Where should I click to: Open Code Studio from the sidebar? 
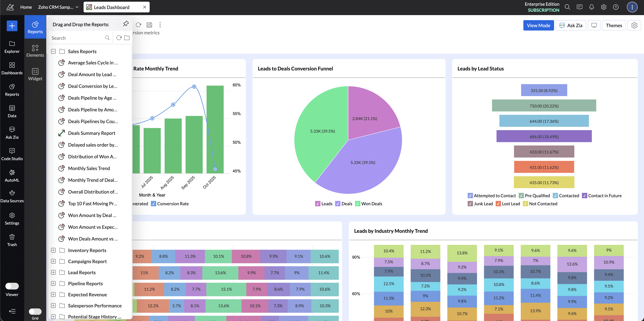12,154
